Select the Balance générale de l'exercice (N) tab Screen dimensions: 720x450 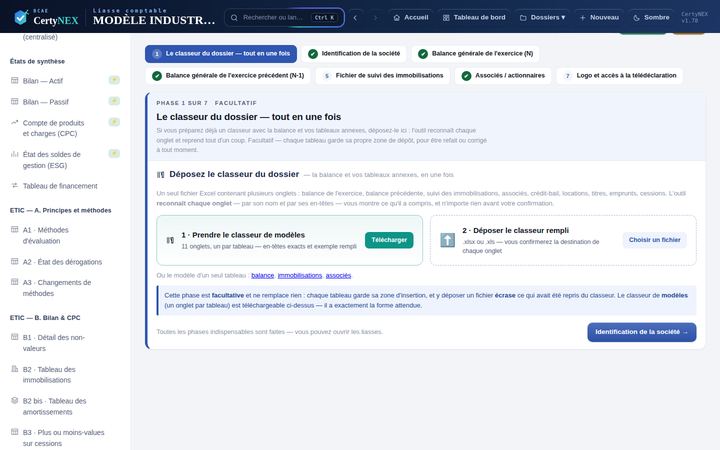click(476, 54)
